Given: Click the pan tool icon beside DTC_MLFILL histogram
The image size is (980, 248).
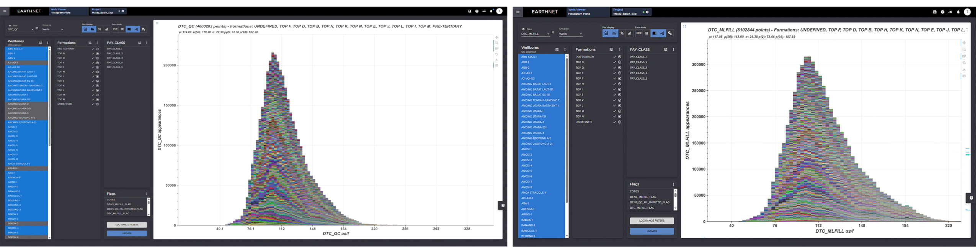Looking at the screenshot, I should (x=964, y=43).
